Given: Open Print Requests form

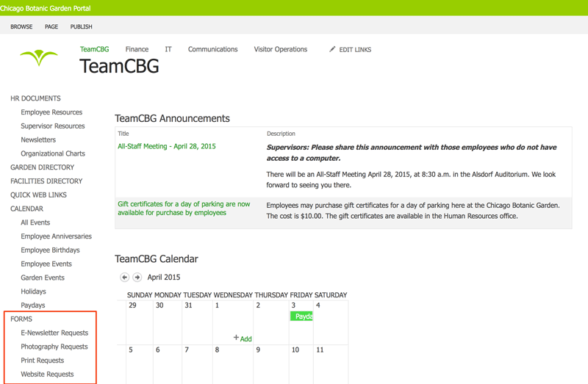Looking at the screenshot, I should point(43,361).
